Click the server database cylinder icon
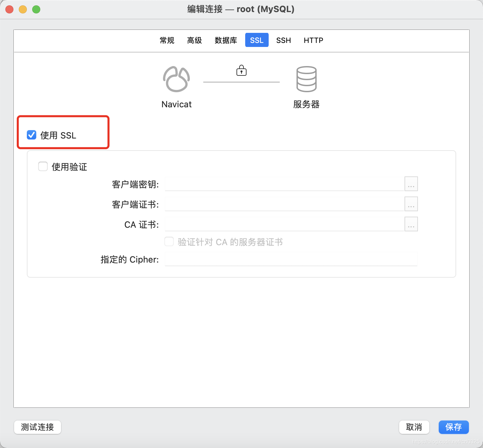 click(306, 79)
